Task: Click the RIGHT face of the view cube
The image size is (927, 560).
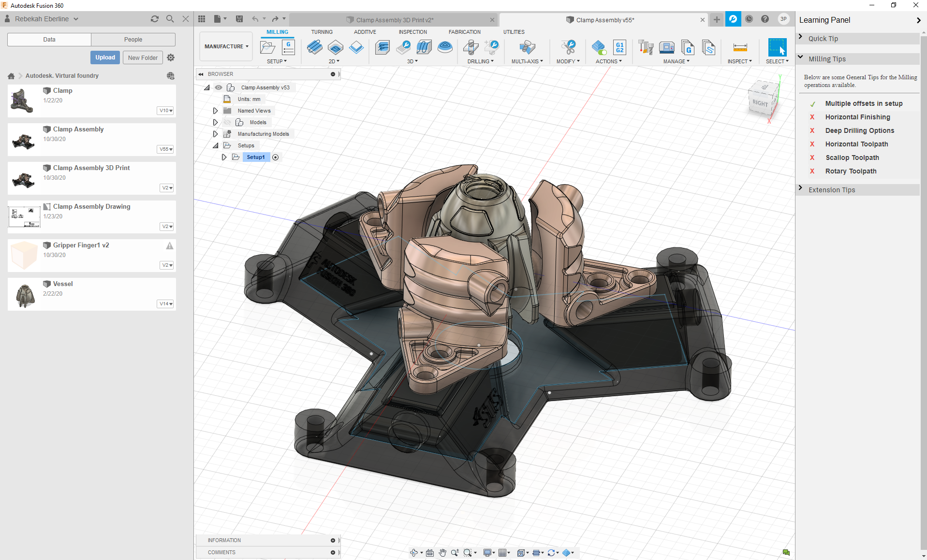Action: click(x=760, y=103)
